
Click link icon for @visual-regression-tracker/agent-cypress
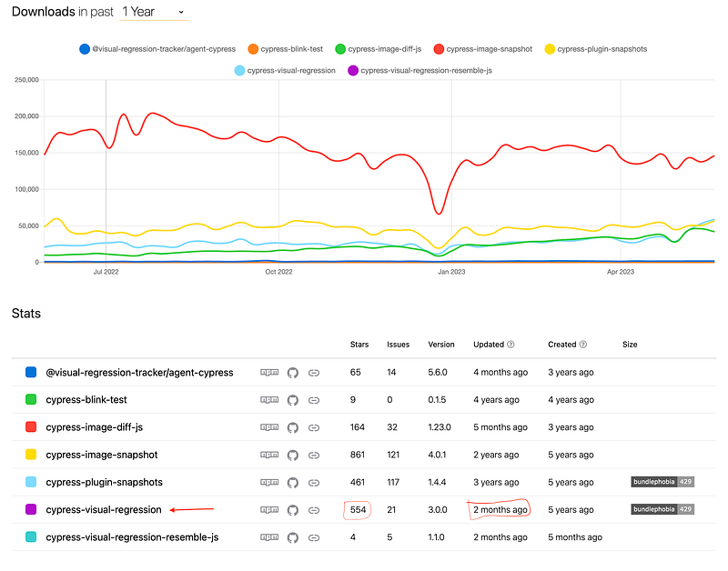314,373
